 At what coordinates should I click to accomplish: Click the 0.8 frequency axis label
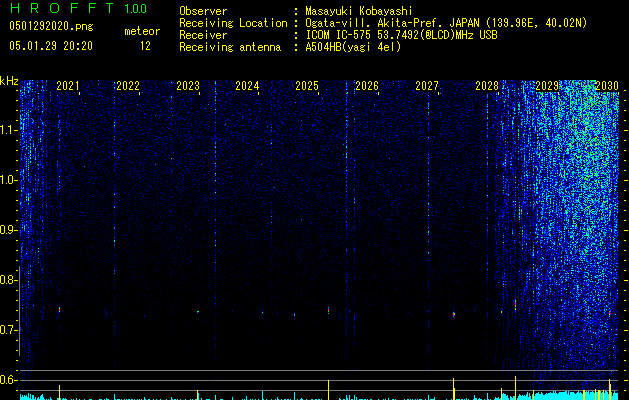[9, 280]
